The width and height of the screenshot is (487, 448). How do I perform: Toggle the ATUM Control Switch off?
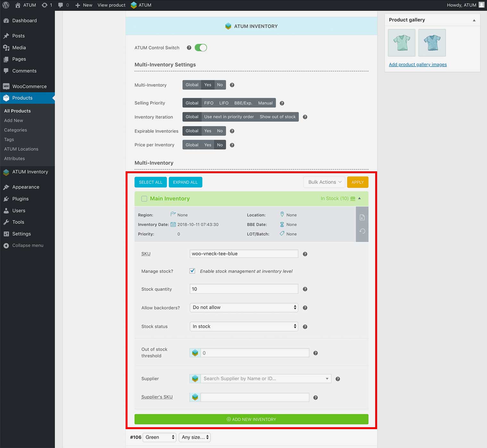click(201, 48)
